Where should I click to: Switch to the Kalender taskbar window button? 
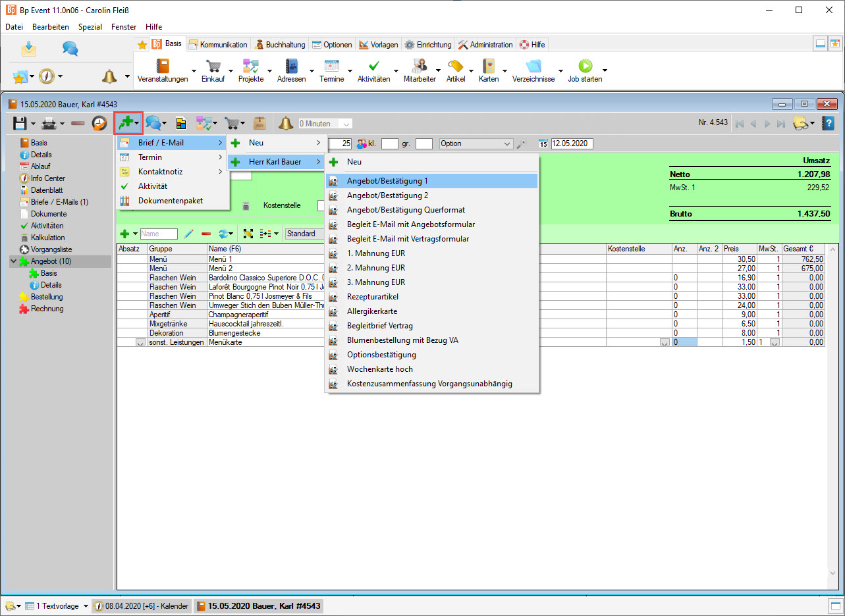[142, 605]
